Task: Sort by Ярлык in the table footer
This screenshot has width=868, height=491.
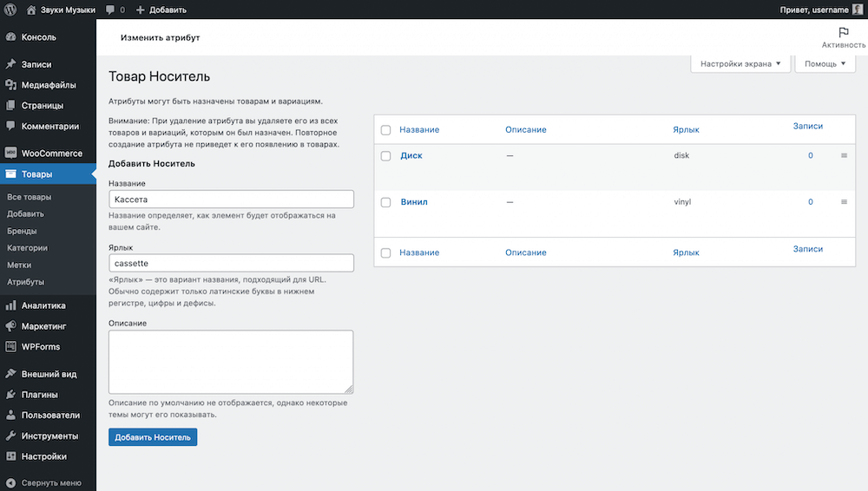Action: pos(686,252)
